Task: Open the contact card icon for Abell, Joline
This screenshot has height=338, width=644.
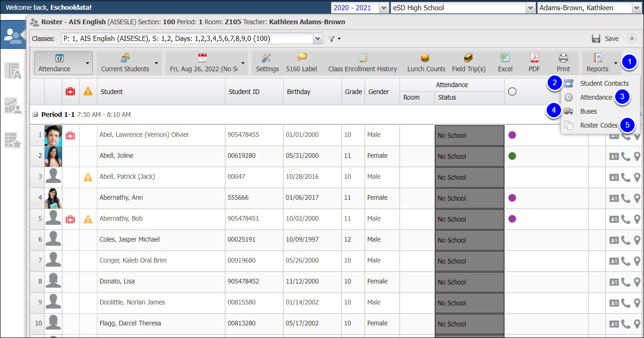Action: (x=614, y=156)
